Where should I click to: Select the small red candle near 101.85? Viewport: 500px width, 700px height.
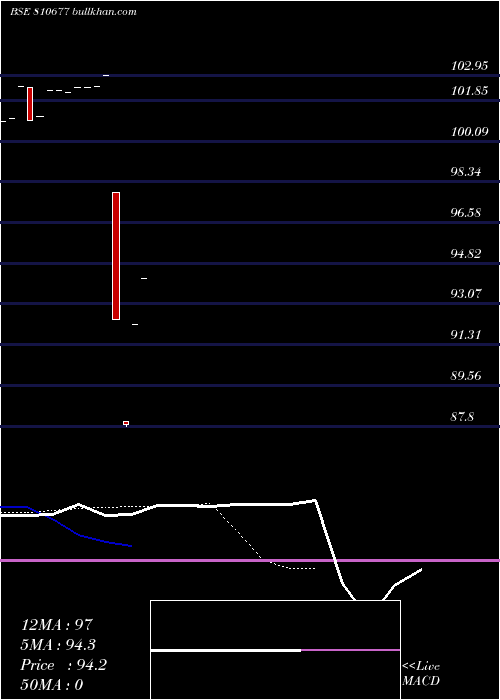pos(30,104)
